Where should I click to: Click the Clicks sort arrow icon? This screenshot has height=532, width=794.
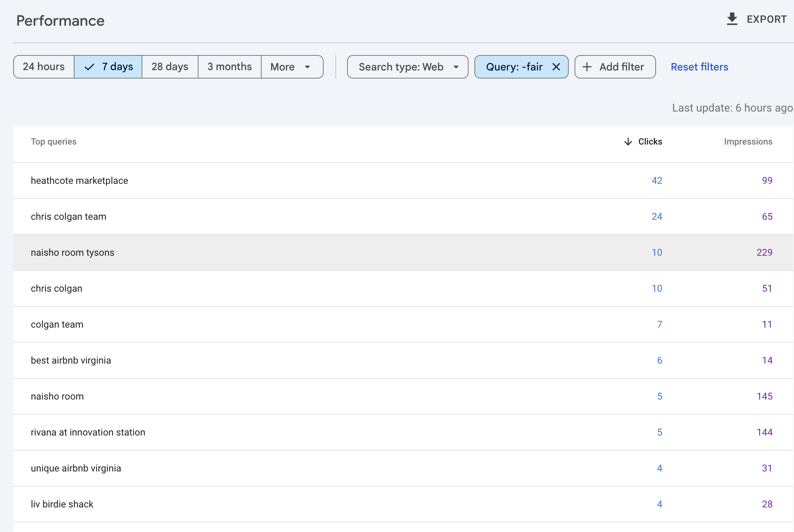[628, 142]
